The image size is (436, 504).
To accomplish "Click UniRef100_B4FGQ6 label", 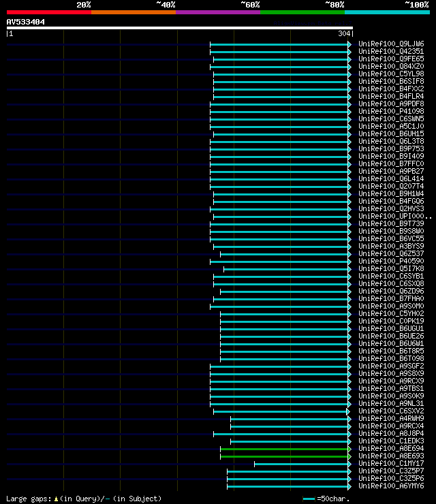I will coord(391,201).
